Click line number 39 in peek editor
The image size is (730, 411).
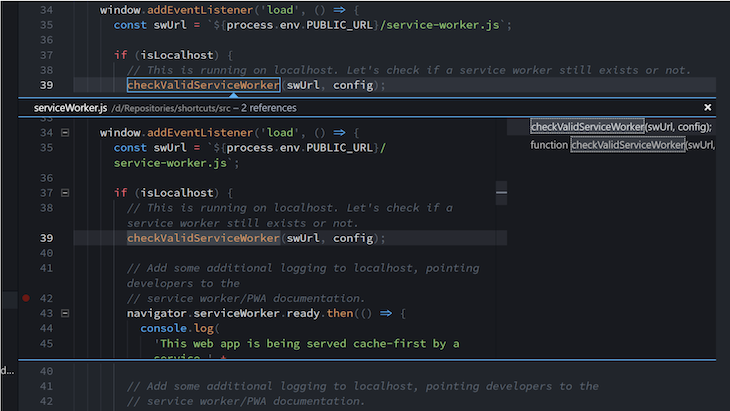[47, 238]
